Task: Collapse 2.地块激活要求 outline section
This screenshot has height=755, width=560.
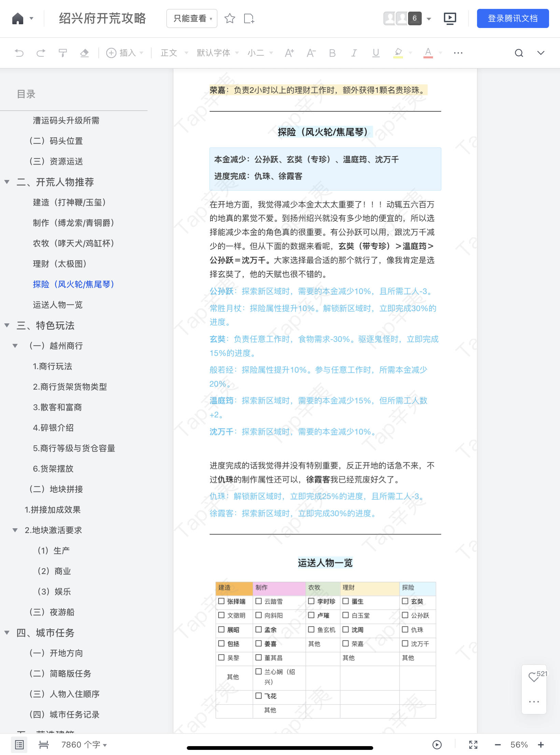Action: pos(15,530)
